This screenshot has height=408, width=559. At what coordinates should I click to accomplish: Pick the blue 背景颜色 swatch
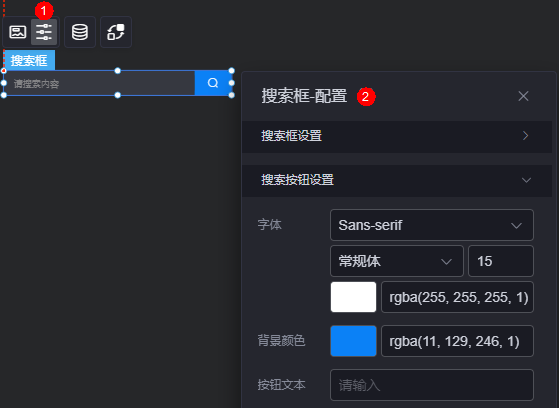point(353,341)
